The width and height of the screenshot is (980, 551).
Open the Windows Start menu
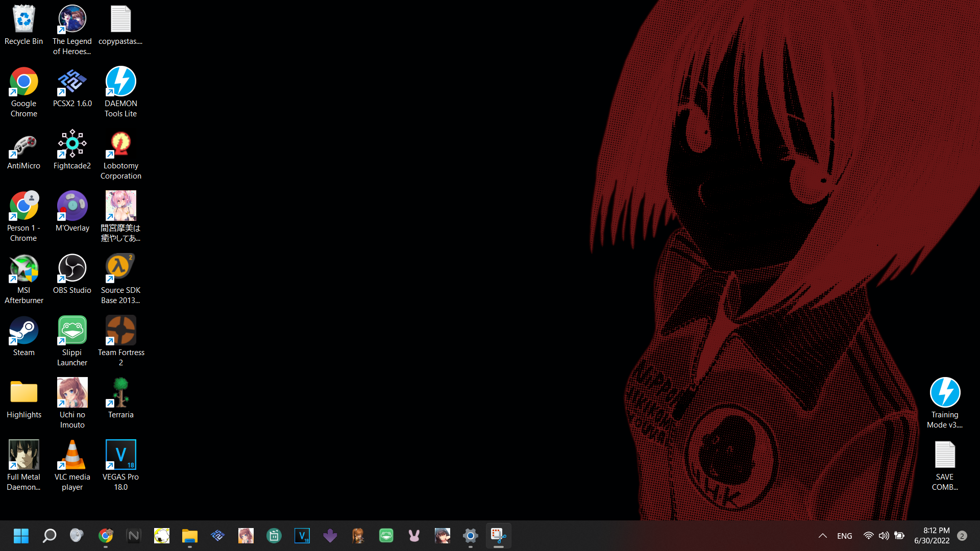21,536
